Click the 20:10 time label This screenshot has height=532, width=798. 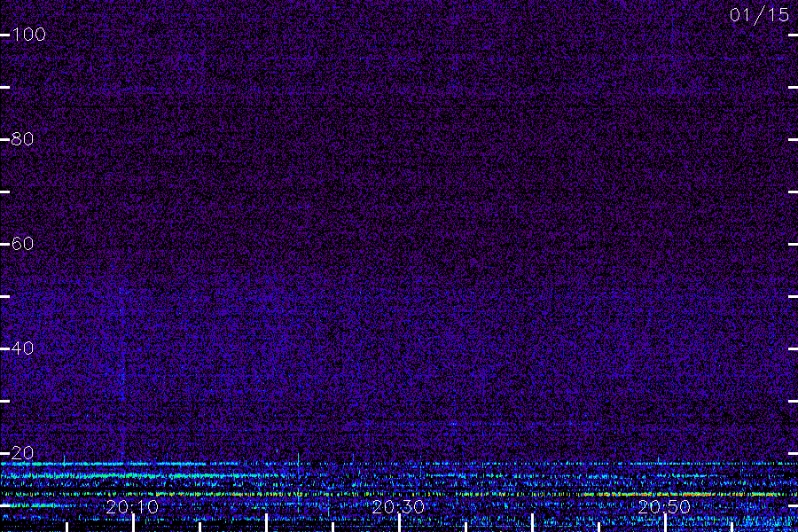pyautogui.click(x=132, y=507)
